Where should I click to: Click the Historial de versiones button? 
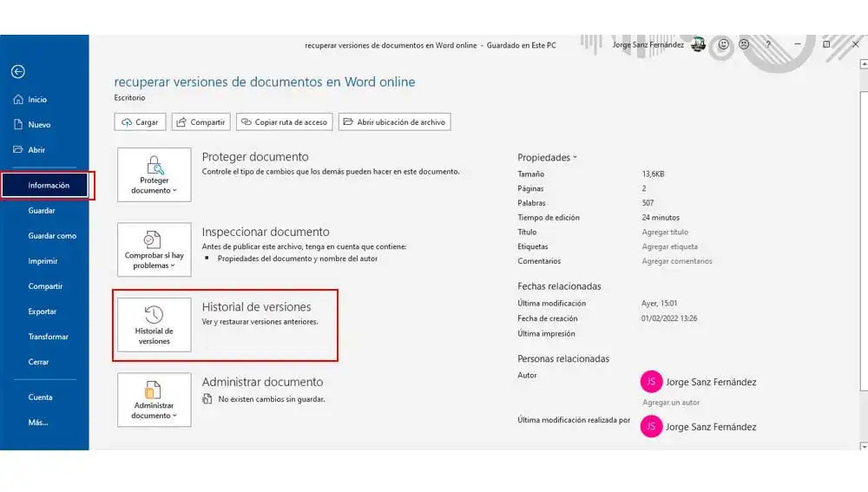tap(155, 325)
